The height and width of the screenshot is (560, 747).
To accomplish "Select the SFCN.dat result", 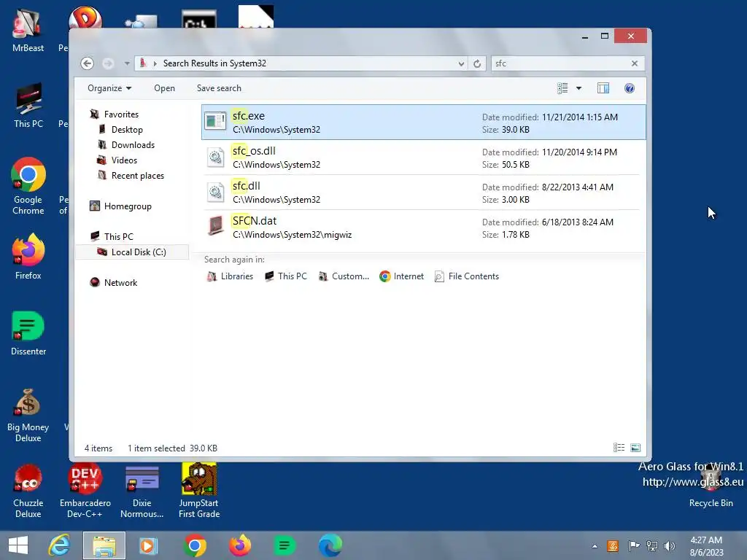I will [423, 227].
